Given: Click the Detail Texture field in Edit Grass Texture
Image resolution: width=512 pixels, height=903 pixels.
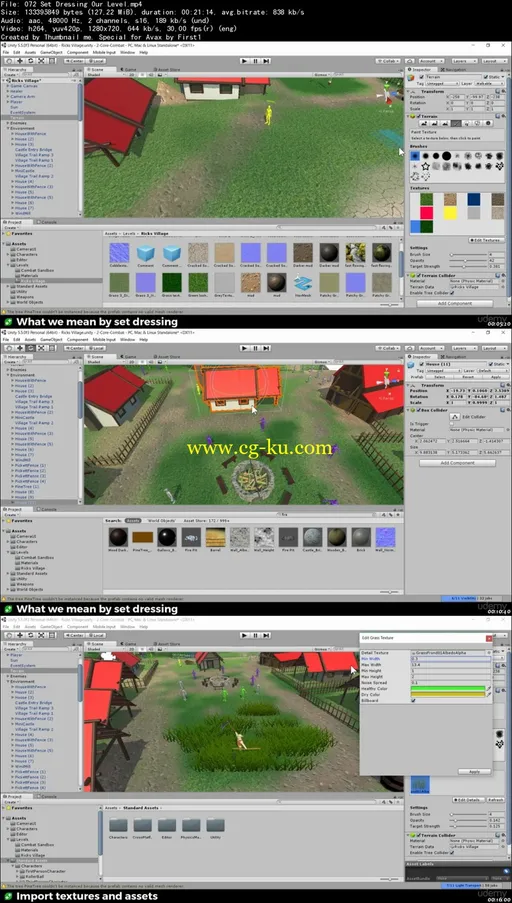Looking at the screenshot, I should pos(448,652).
